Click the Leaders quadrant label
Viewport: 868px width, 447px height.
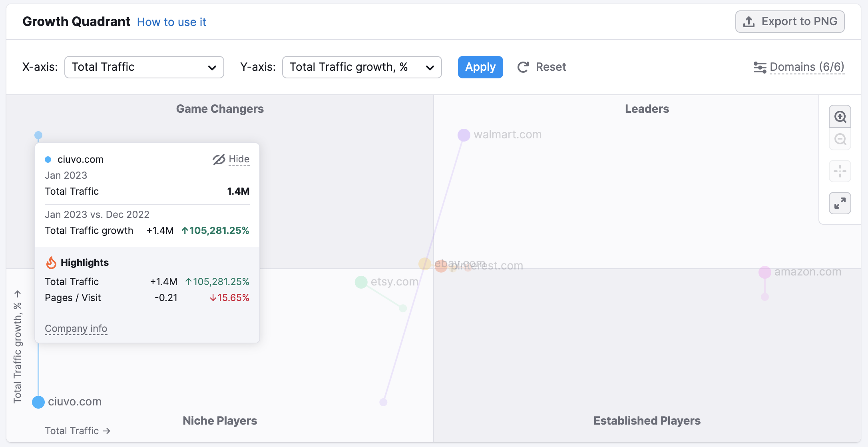pos(647,109)
